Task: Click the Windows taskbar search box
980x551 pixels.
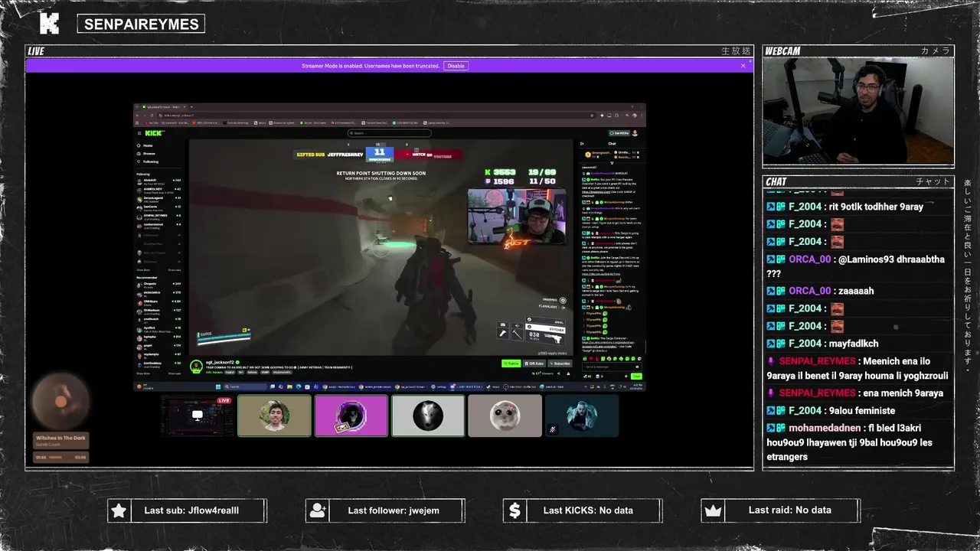Action: (245, 386)
